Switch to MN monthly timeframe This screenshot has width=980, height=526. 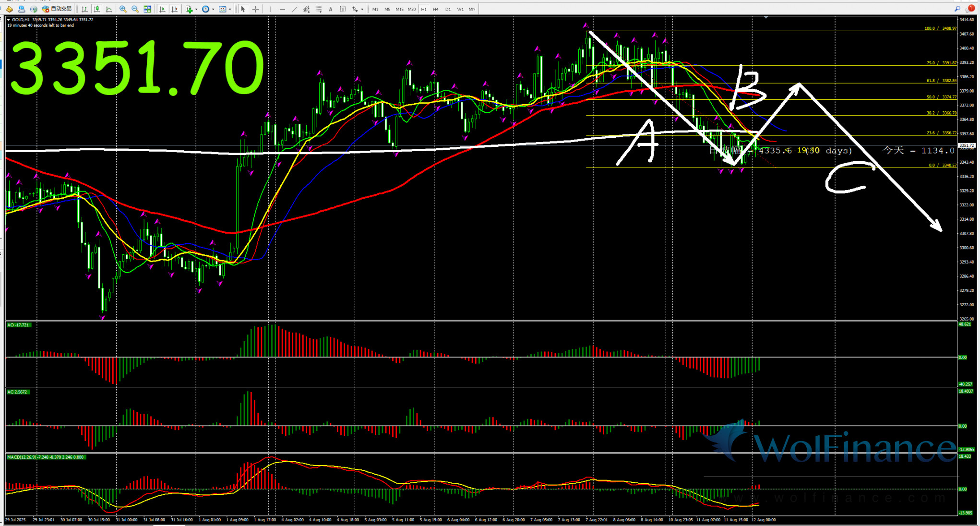pos(472,9)
